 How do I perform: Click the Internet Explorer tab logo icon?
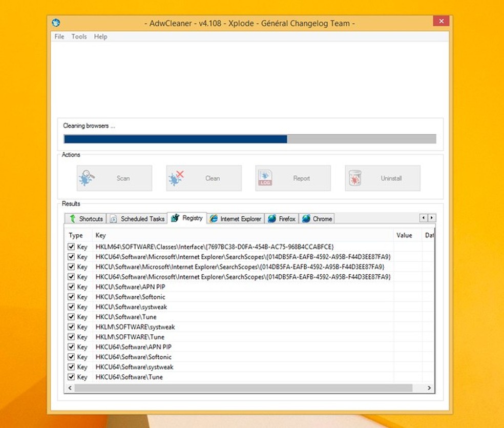click(x=214, y=219)
